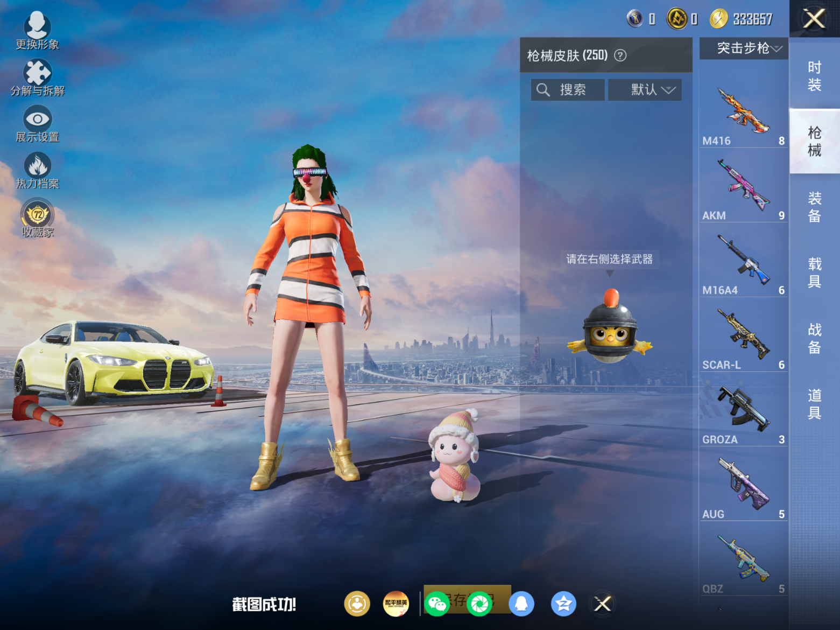Open the gun skin help question mark
The width and height of the screenshot is (840, 630).
click(x=620, y=55)
